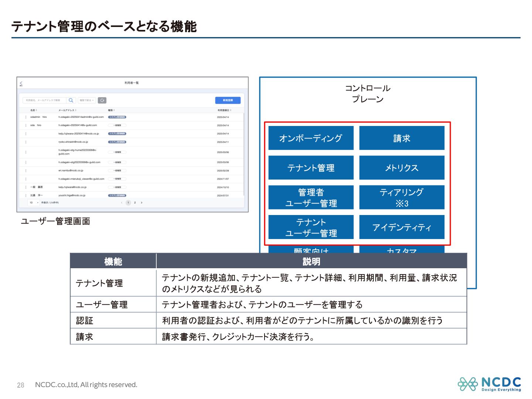Click description テナント管理者および、テナントのユーザーを管理する
Screen dimensions: 532x399
tap(262, 304)
